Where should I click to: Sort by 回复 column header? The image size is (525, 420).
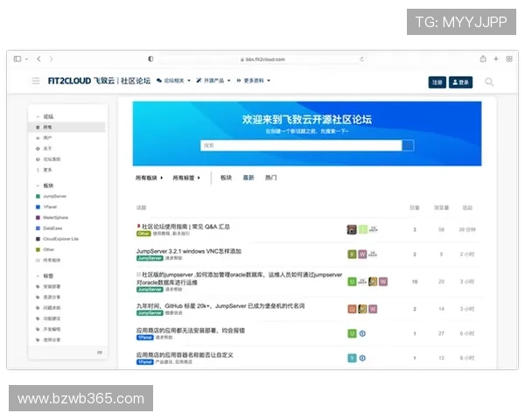point(415,207)
